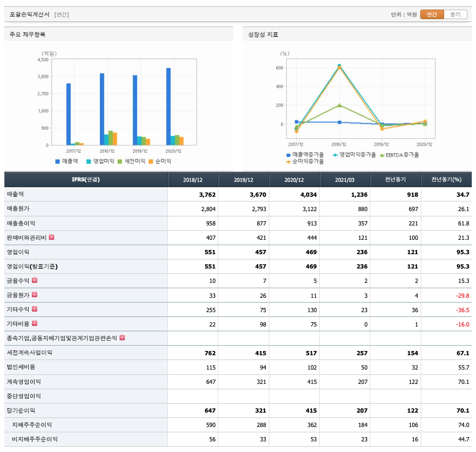Click the 영업이익증가율 legend marker
This screenshot has height=452, width=476.
(335, 155)
